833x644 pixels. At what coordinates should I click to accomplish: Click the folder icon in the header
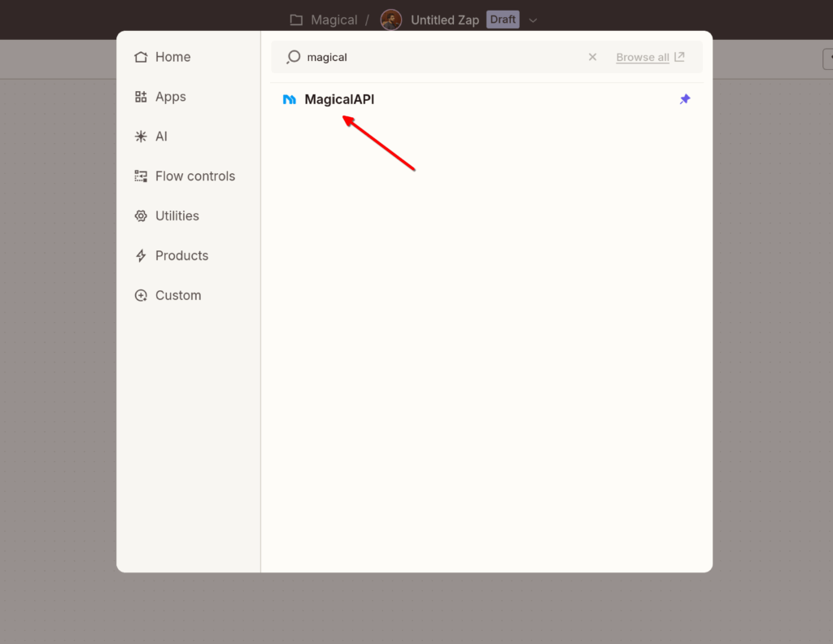tap(296, 20)
